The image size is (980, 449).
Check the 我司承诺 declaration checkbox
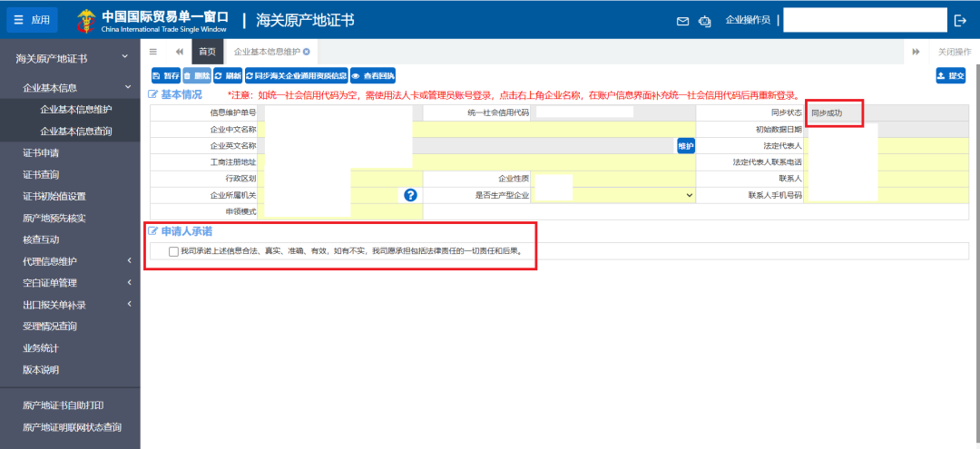(173, 251)
